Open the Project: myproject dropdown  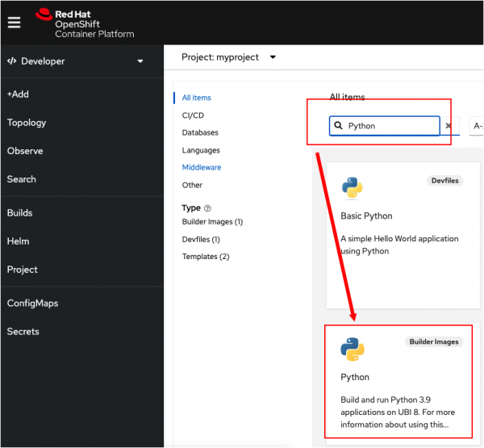click(x=228, y=57)
